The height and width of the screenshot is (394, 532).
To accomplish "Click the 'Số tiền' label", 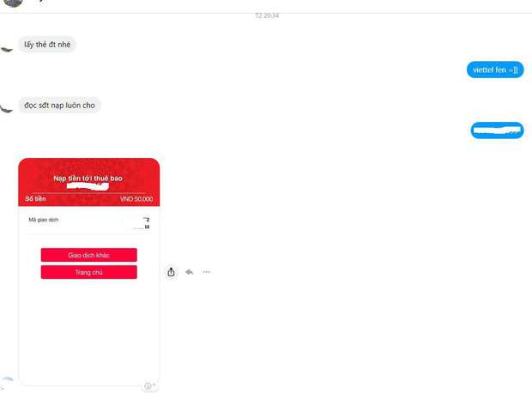I will pos(35,198).
